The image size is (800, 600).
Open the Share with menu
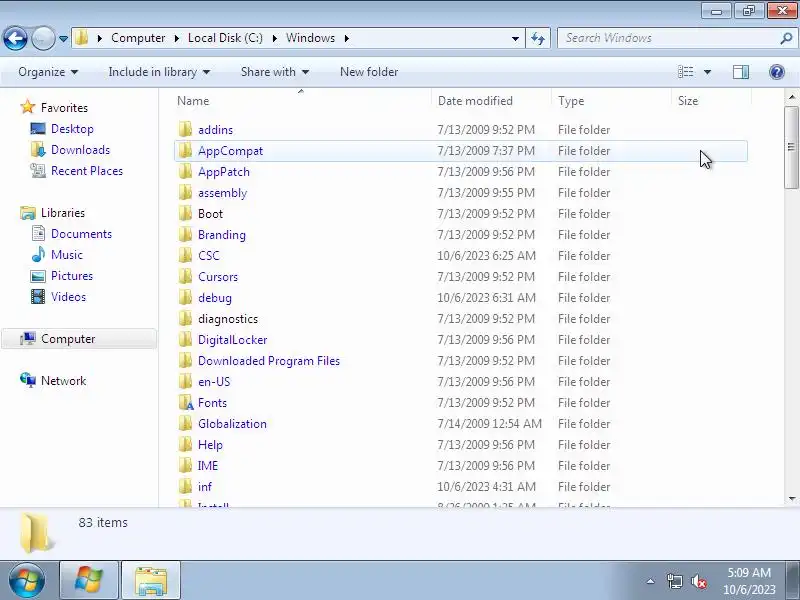pos(275,72)
